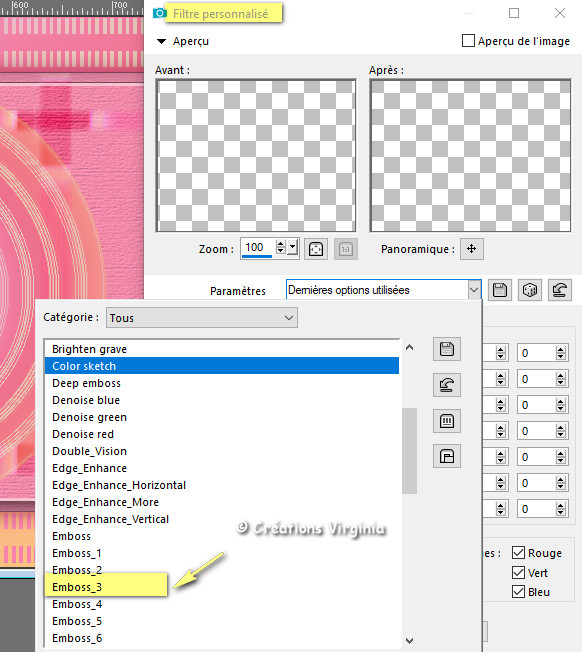Click the preset list scrollbar down arrow

pos(409,640)
